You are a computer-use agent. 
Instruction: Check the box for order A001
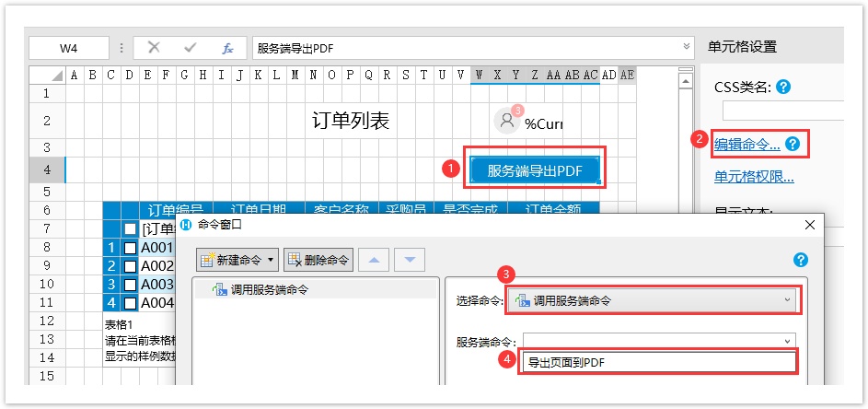click(x=130, y=247)
